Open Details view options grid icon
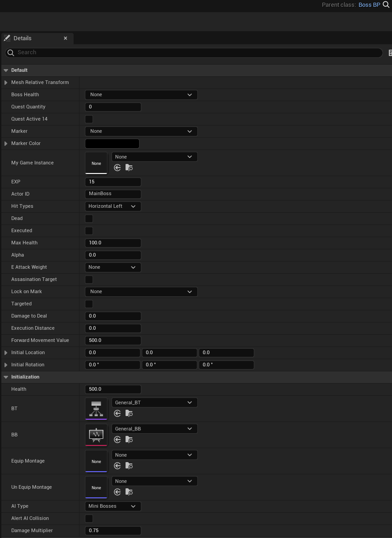392x538 pixels. [390, 53]
